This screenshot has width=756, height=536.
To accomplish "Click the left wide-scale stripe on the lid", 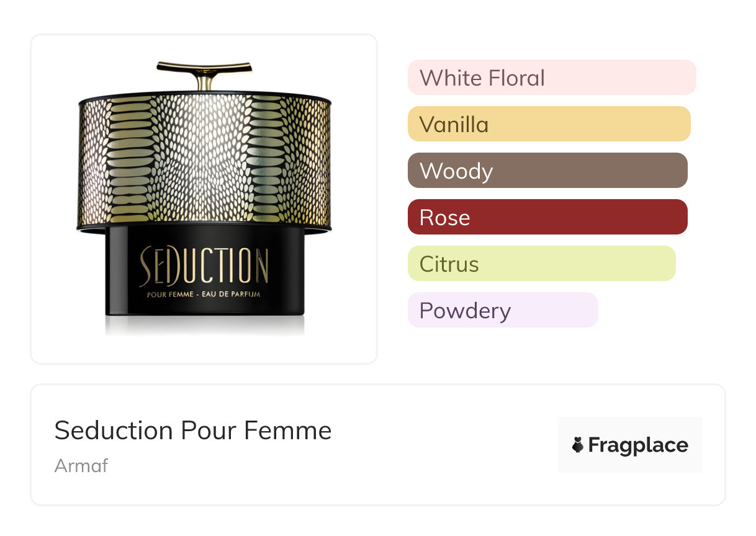I will 130,163.
